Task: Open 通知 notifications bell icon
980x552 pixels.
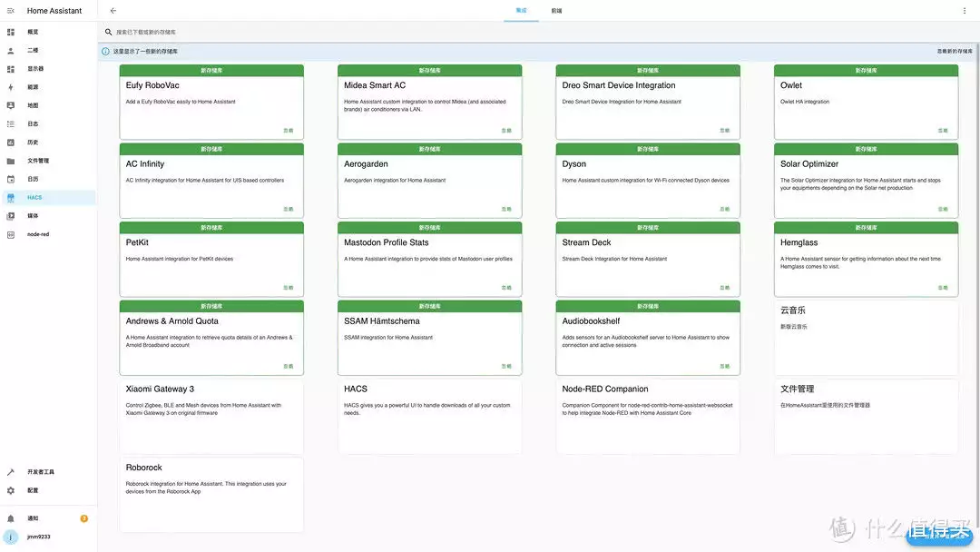Action: (x=11, y=518)
